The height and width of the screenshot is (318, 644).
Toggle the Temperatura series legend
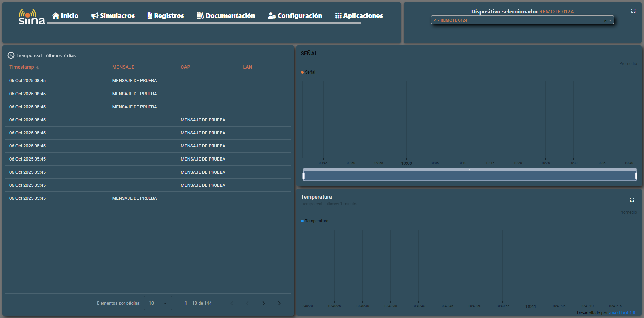click(314, 221)
